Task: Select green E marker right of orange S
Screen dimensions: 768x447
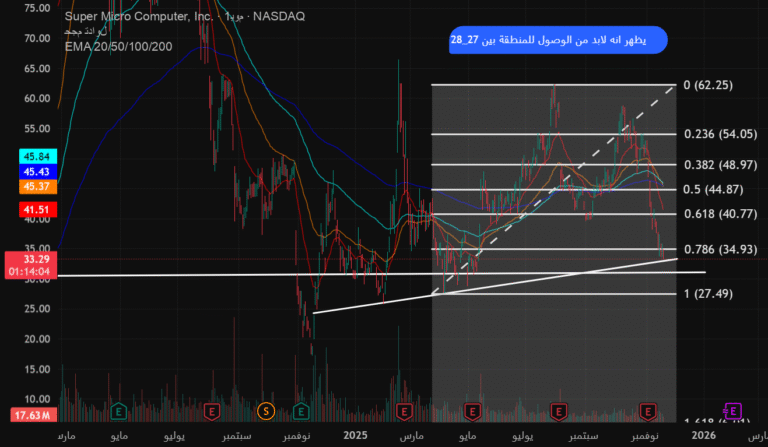Action: tap(303, 410)
